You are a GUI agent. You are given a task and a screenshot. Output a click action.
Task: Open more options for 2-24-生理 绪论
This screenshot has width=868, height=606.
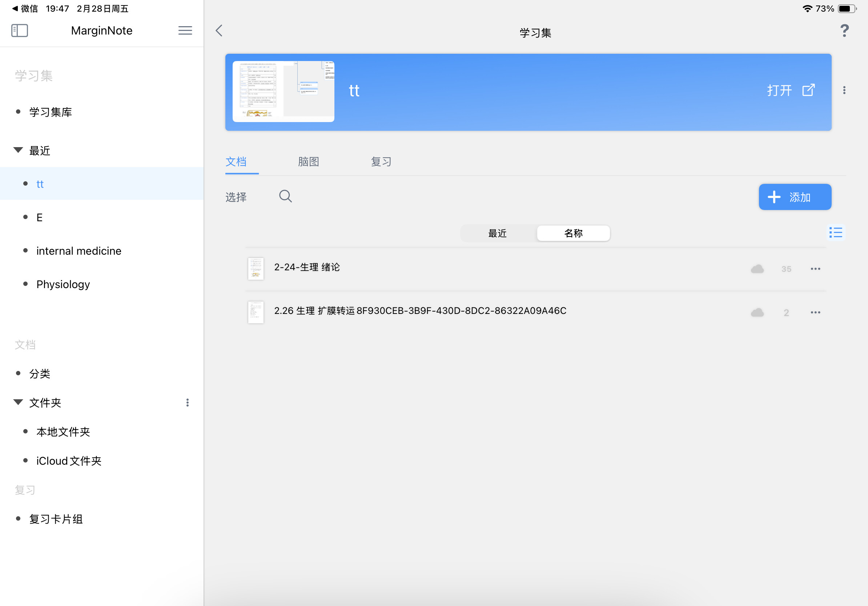pos(815,269)
